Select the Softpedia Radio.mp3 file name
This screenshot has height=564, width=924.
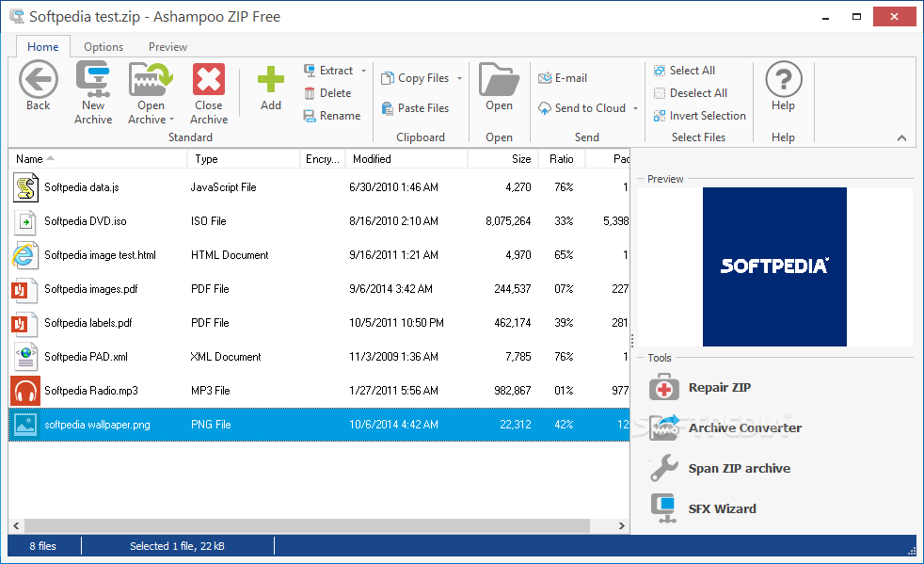(91, 391)
